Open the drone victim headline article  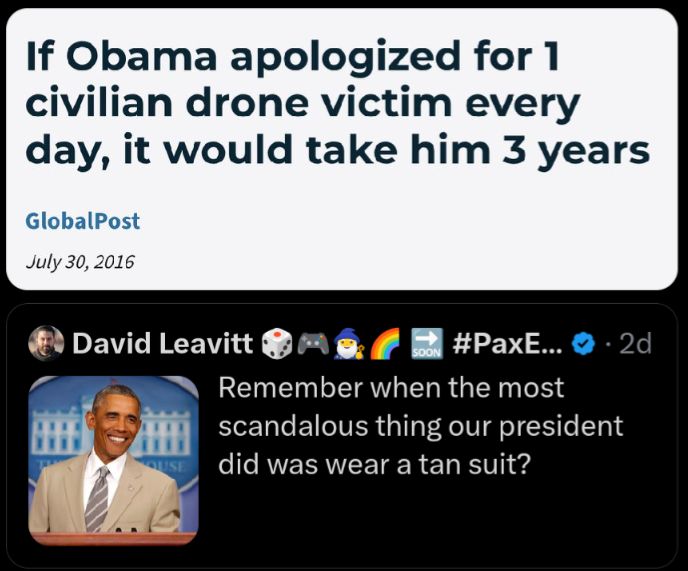pyautogui.click(x=337, y=102)
